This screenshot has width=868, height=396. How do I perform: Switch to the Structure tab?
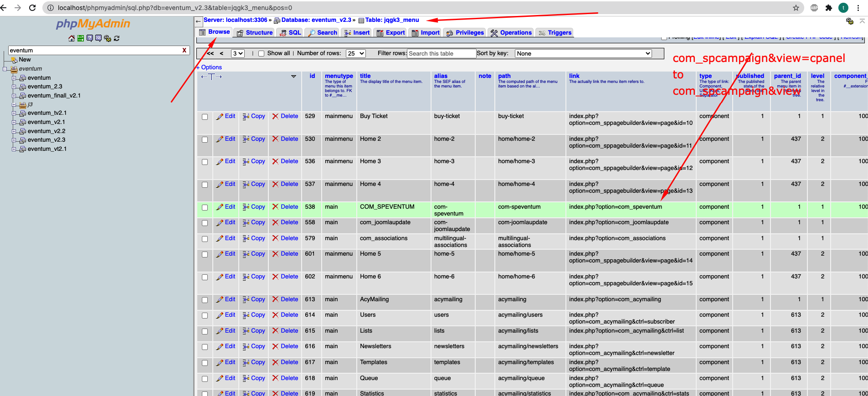coord(255,33)
